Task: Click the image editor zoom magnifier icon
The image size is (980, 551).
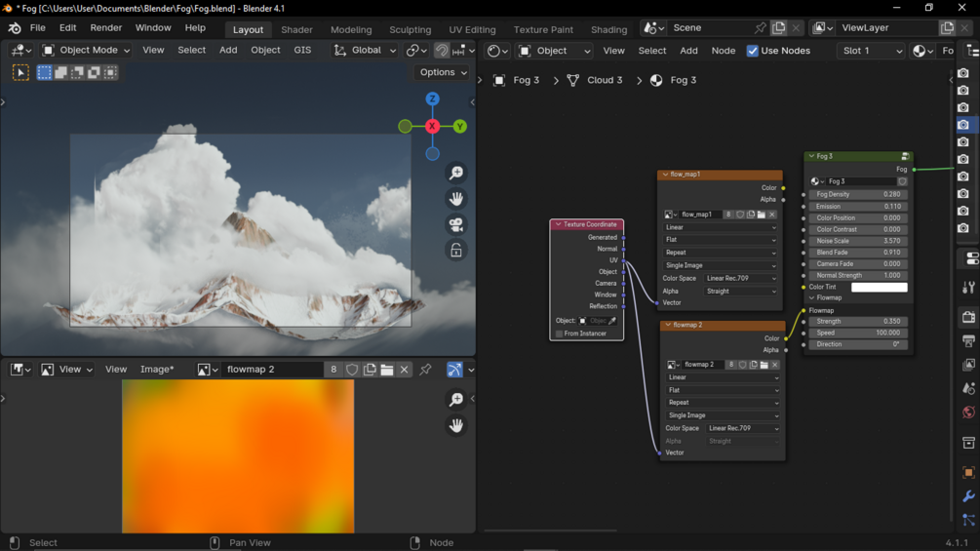Action: pos(456,399)
